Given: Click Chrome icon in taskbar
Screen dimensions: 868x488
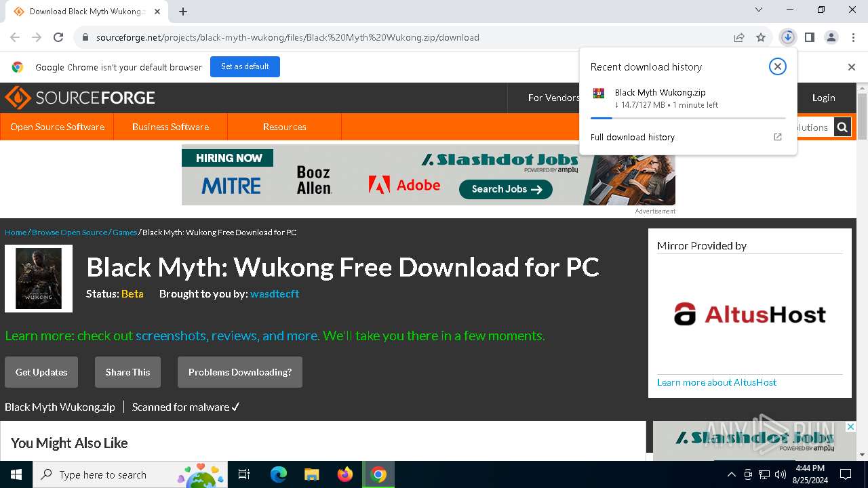Looking at the screenshot, I should pos(378,474).
